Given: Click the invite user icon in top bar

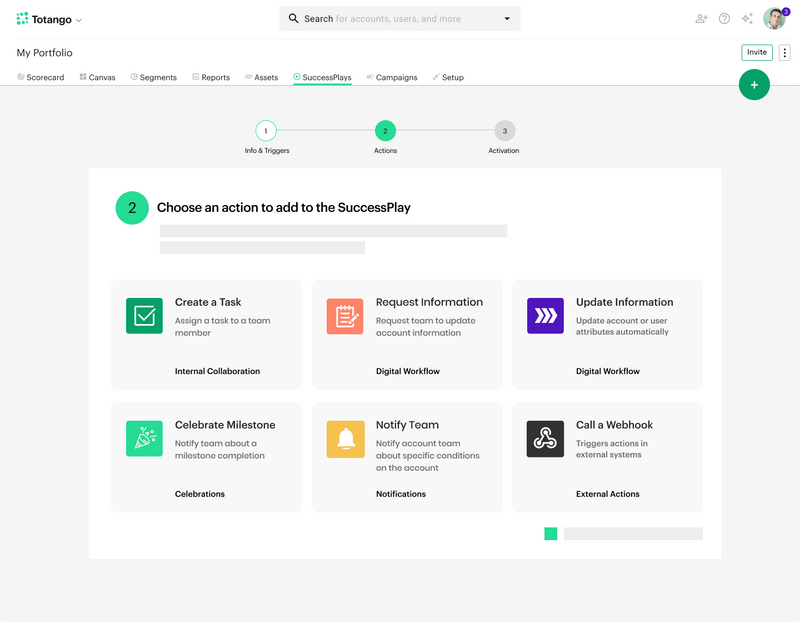Looking at the screenshot, I should [x=701, y=18].
